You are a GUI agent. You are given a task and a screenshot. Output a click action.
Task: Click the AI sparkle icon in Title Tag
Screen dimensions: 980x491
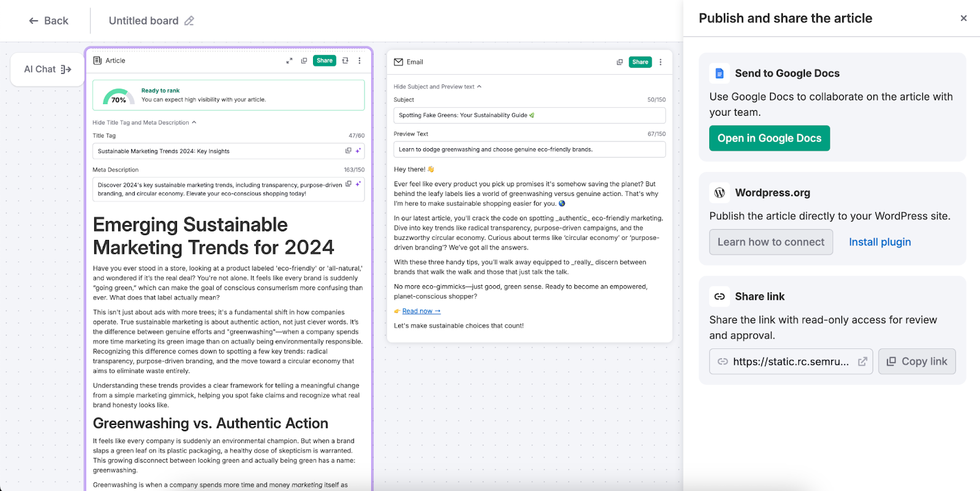tap(358, 151)
